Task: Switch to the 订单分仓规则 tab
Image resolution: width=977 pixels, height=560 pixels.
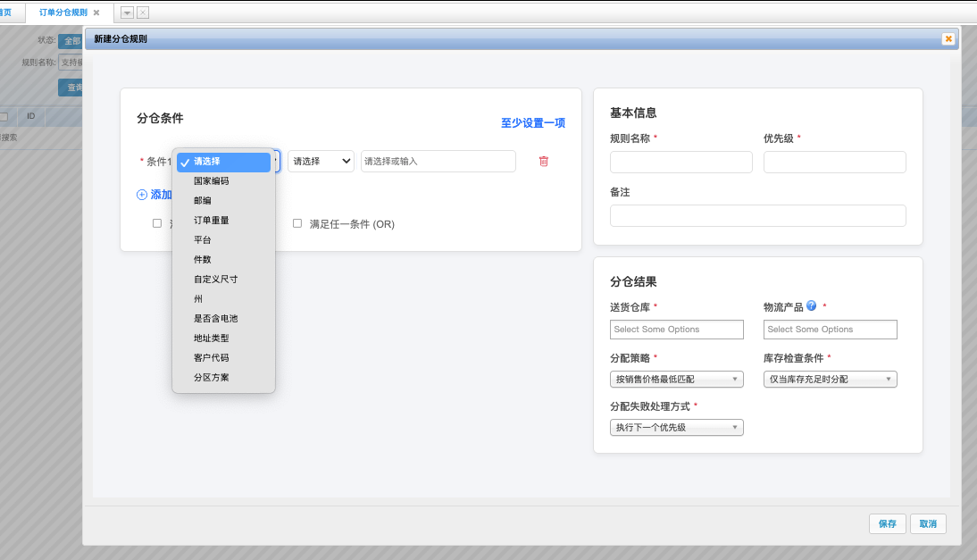Action: (x=66, y=13)
